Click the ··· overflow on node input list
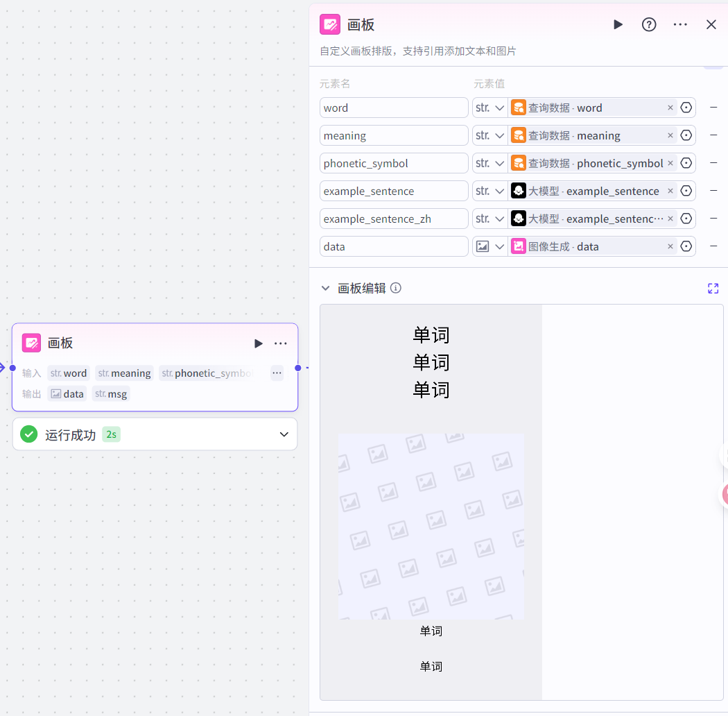Image resolution: width=728 pixels, height=716 pixels. 277,373
